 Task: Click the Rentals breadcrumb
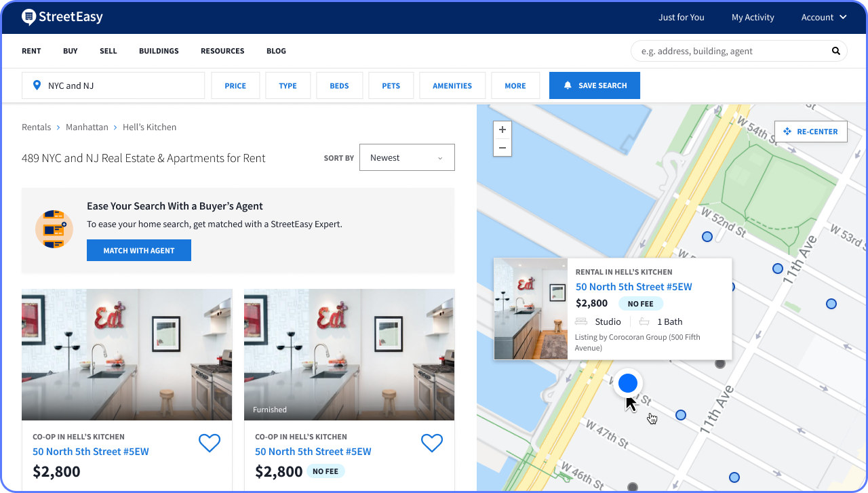pyautogui.click(x=37, y=127)
